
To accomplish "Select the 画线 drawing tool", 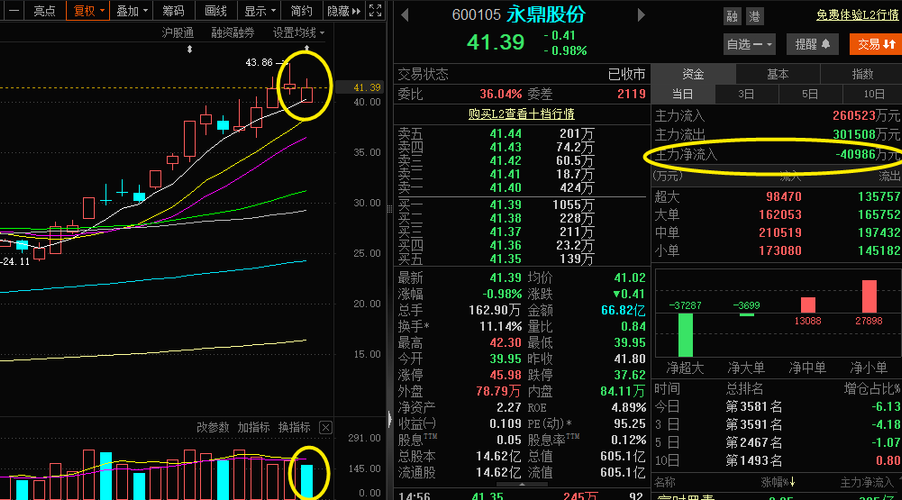I will [x=215, y=10].
